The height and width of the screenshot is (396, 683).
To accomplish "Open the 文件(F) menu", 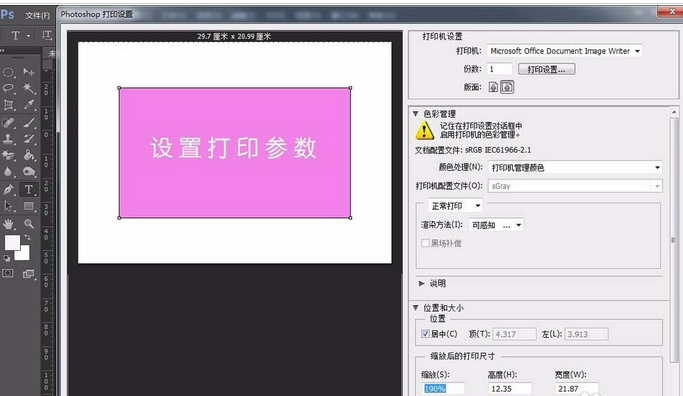I will tap(37, 16).
